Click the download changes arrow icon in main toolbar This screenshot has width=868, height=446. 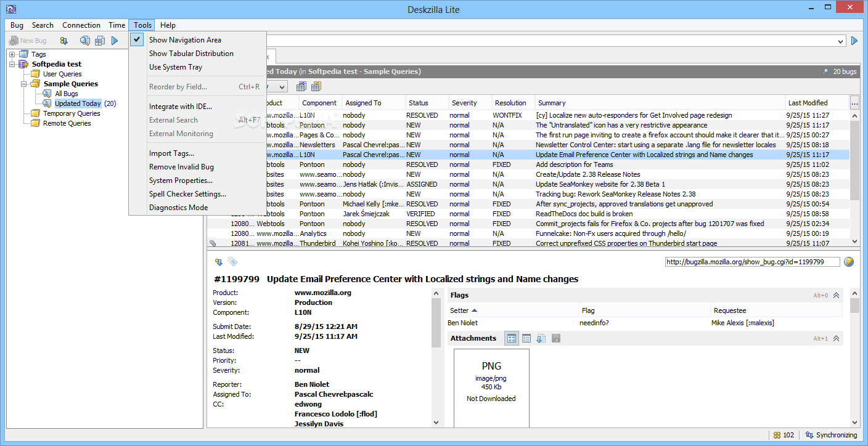point(64,41)
